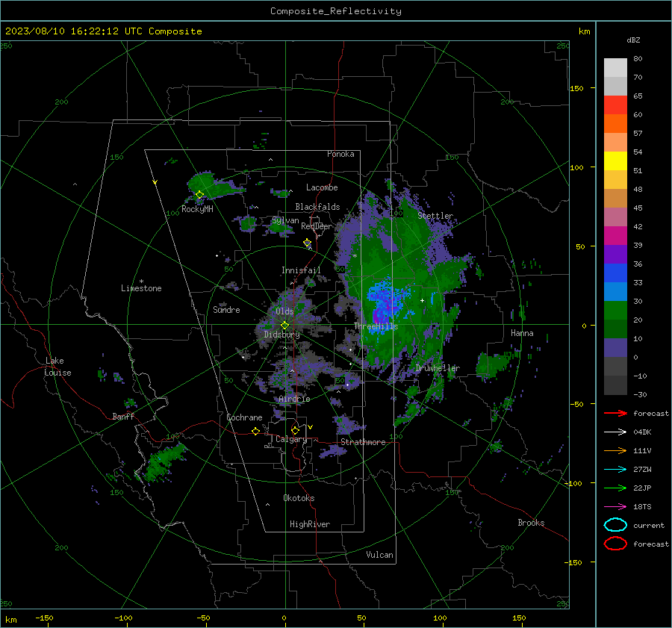The width and height of the screenshot is (672, 628).
Task: Click the Sundre town label
Action: click(x=226, y=309)
